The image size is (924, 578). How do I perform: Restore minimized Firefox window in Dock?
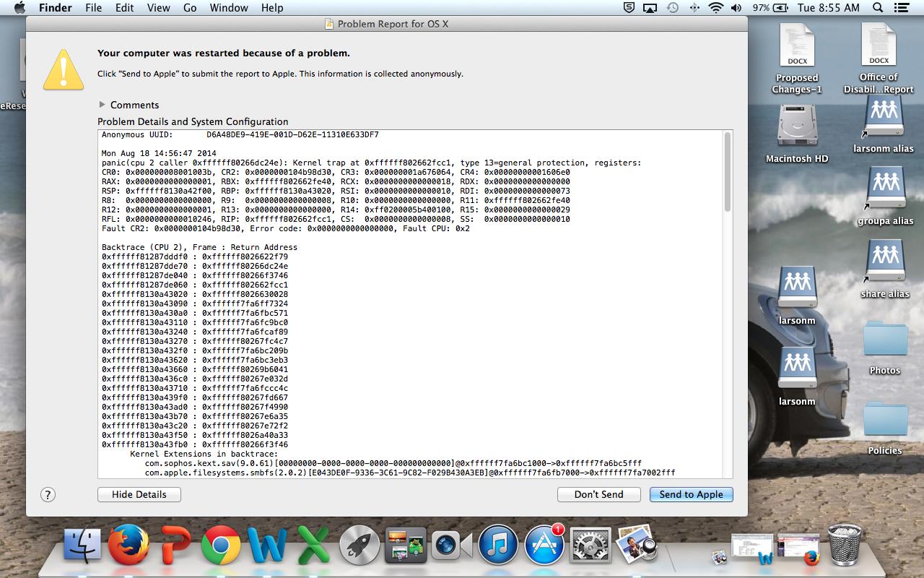[798, 549]
